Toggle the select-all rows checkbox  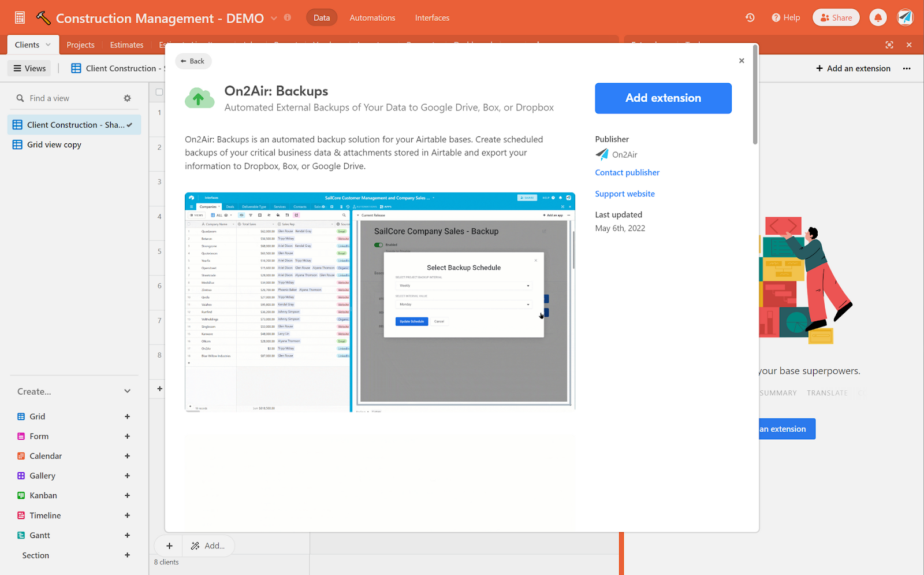159,92
